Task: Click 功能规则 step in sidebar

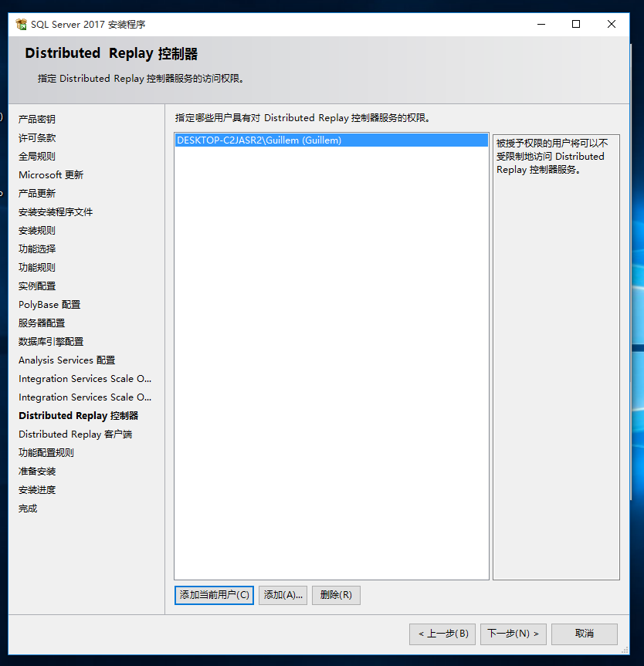Action: coord(37,268)
